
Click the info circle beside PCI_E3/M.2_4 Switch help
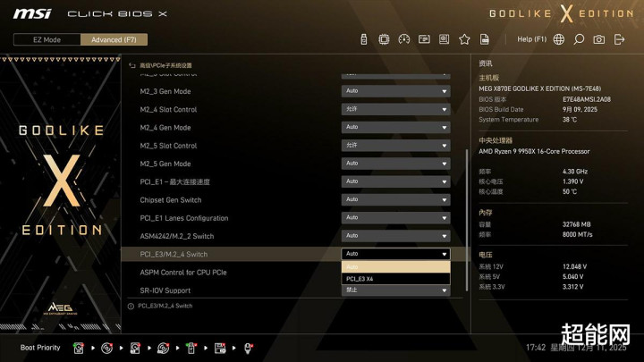point(131,307)
